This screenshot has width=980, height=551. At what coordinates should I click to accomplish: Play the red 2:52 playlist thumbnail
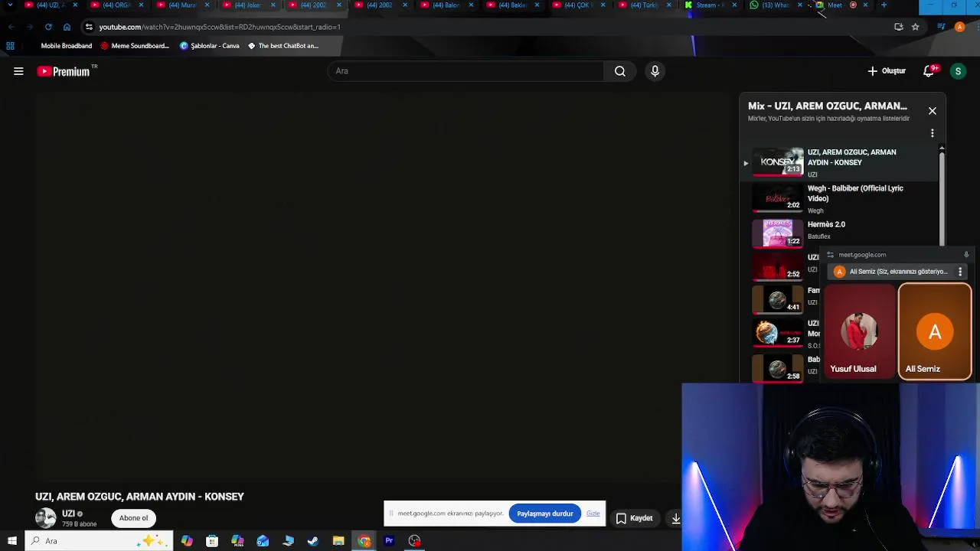click(x=778, y=267)
